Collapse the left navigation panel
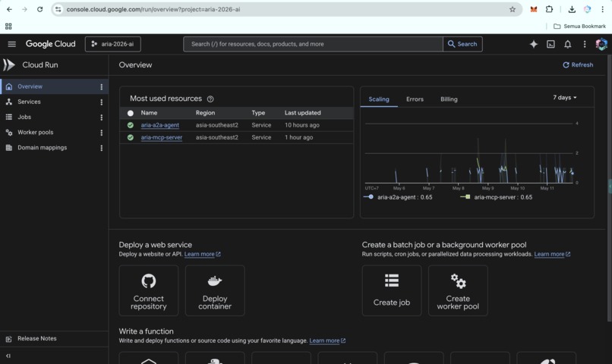 click(8, 356)
